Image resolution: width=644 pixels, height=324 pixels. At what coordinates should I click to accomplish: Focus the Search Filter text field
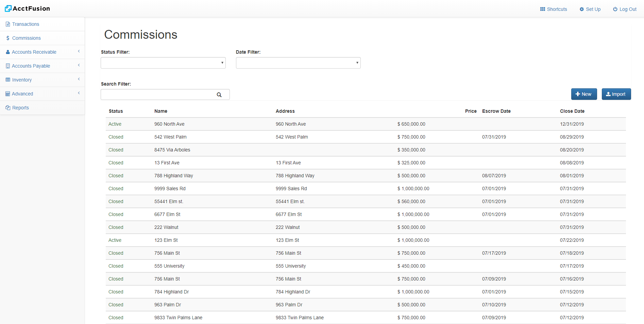point(158,94)
